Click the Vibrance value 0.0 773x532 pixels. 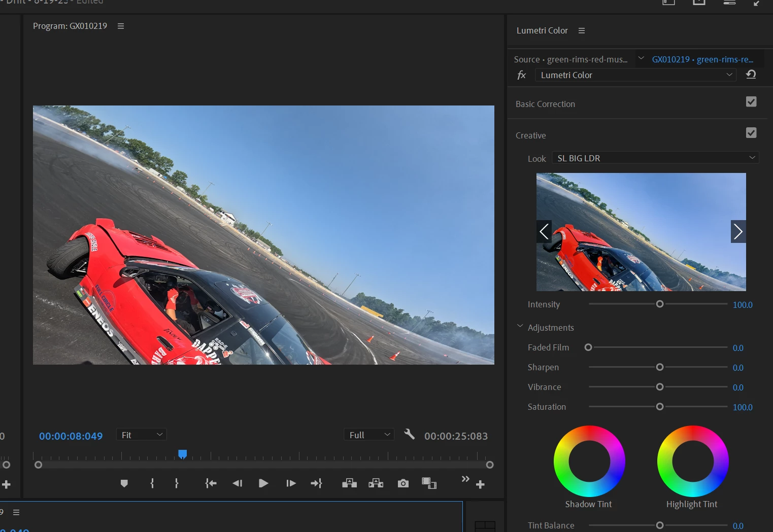pyautogui.click(x=738, y=387)
